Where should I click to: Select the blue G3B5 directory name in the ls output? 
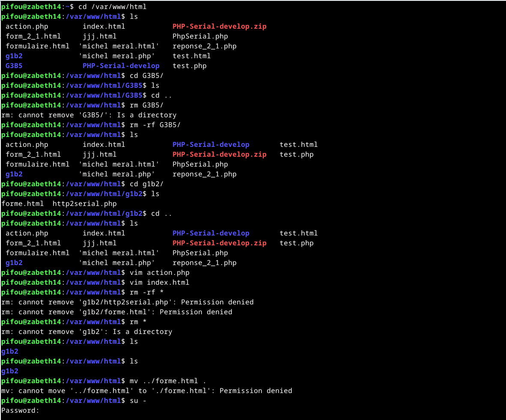tap(14, 66)
